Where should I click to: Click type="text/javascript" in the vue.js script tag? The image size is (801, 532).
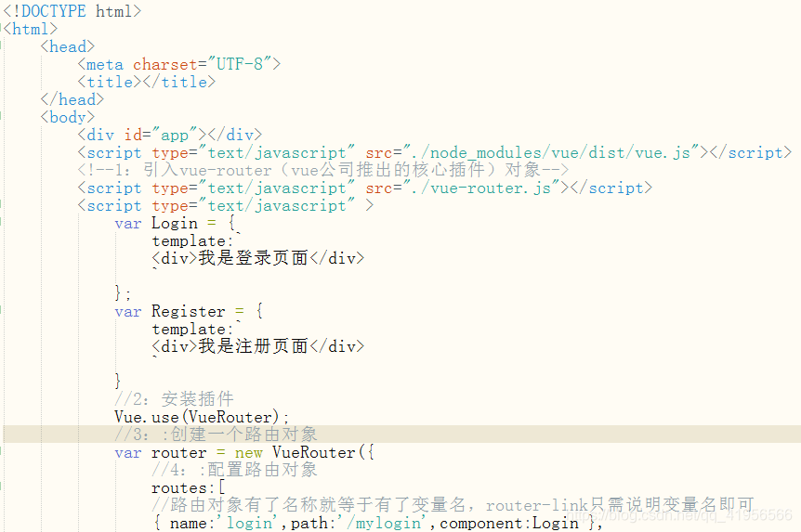point(254,152)
